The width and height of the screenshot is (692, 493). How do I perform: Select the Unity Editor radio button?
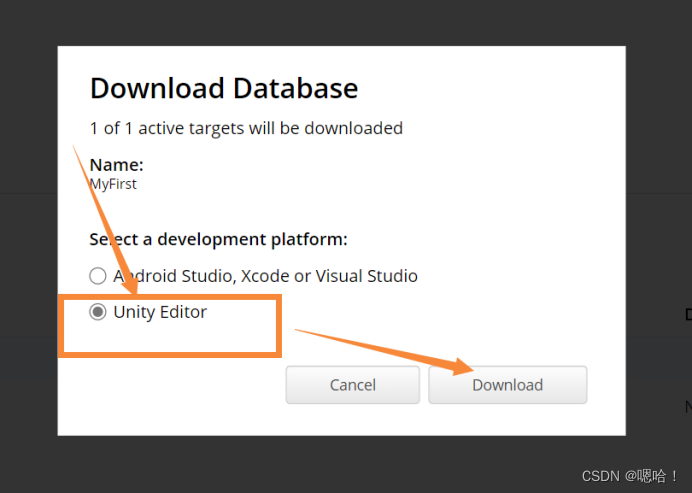pyautogui.click(x=98, y=312)
